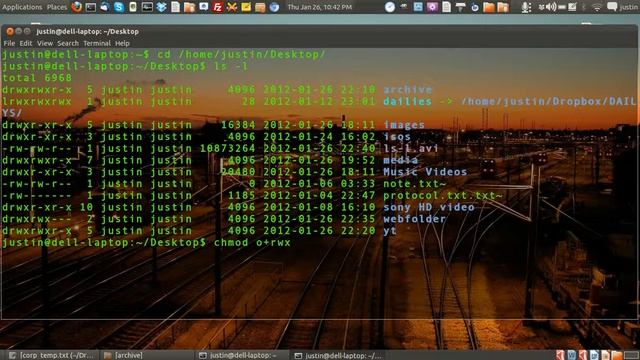Click the purple gear launcher icon
The width and height of the screenshot is (640, 360).
(432, 7)
